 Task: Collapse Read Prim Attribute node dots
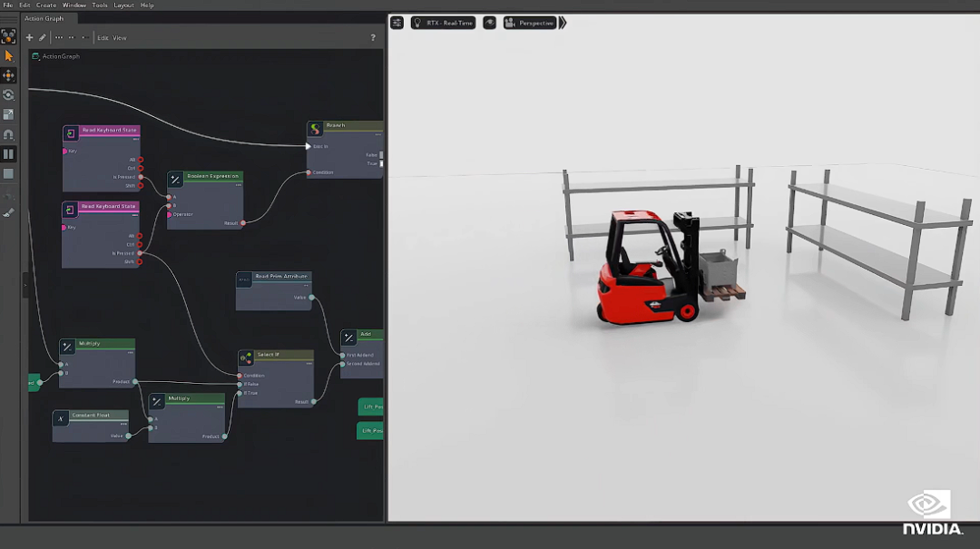point(307,285)
